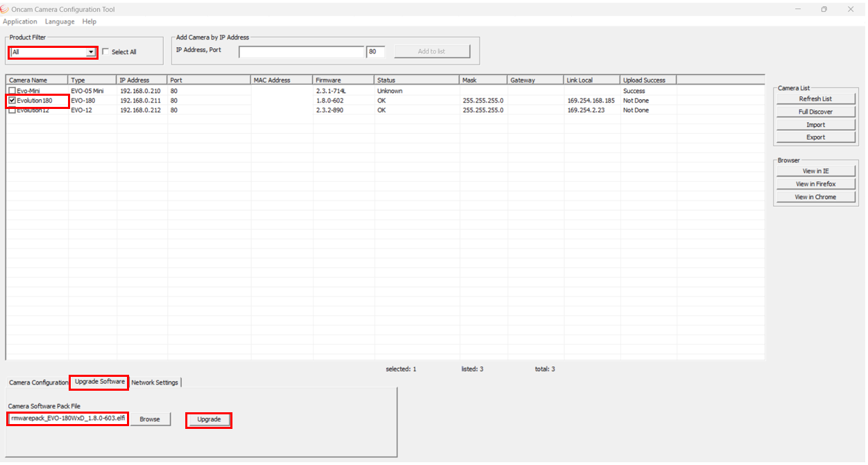Click View in Firefox button
The height and width of the screenshot is (465, 868).
pos(815,184)
